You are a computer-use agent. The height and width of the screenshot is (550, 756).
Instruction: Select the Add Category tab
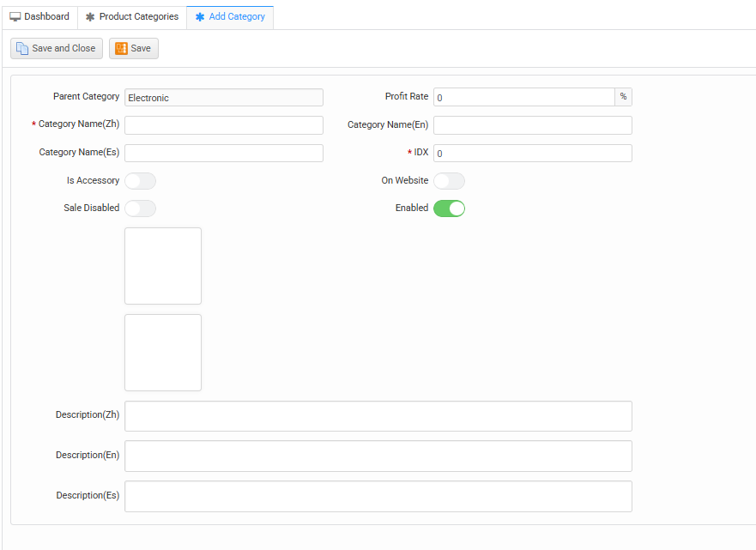[230, 17]
